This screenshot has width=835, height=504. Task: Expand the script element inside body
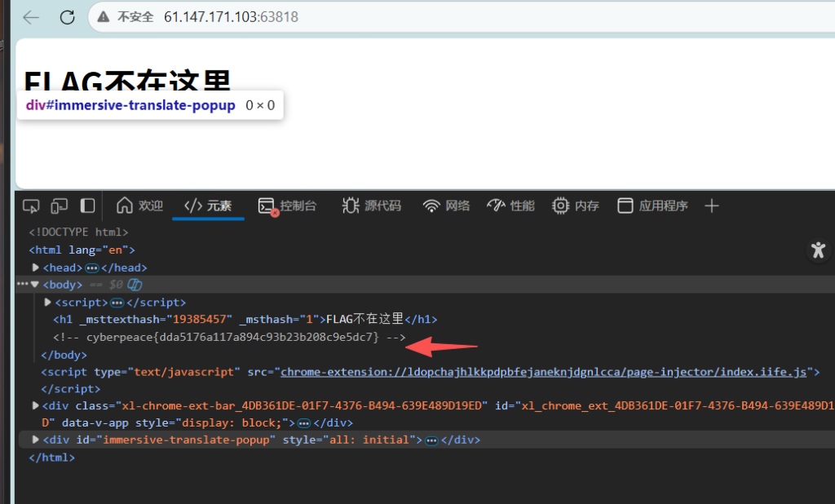48,303
